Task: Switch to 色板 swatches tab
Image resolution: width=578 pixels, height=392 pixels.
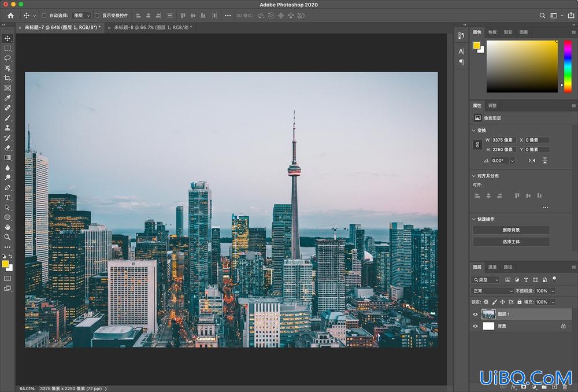Action: pos(492,32)
